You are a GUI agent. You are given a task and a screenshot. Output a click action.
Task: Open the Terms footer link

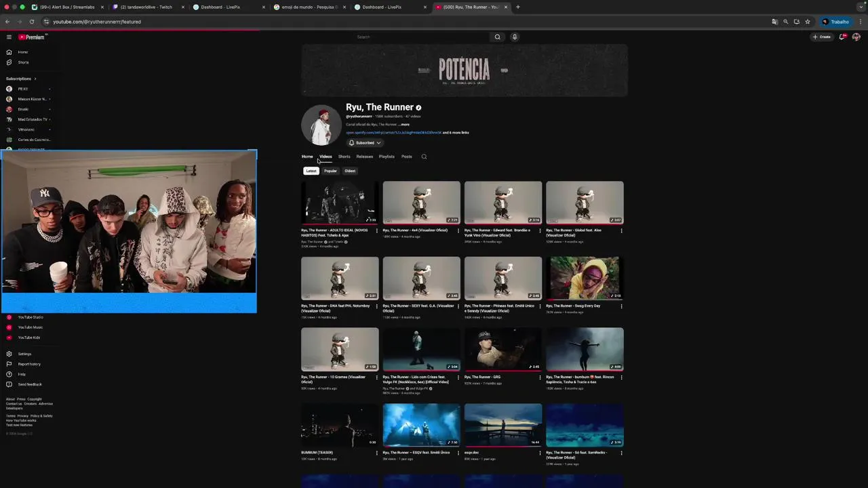click(x=10, y=416)
